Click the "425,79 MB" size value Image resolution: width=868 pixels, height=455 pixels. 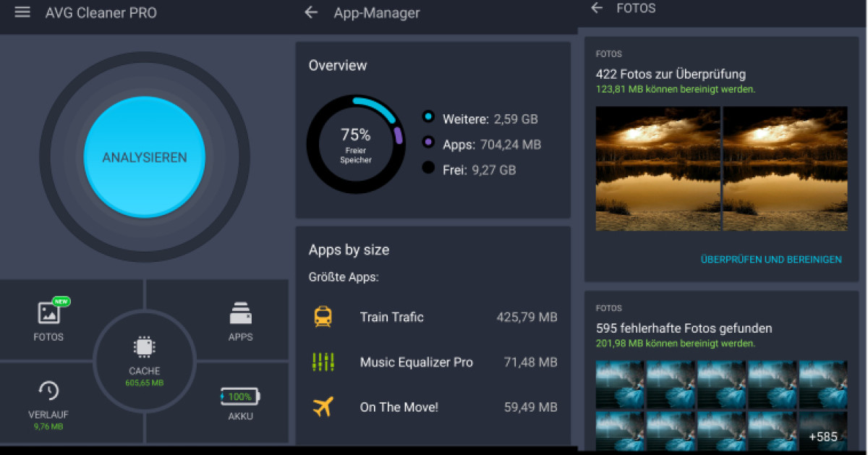[527, 317]
